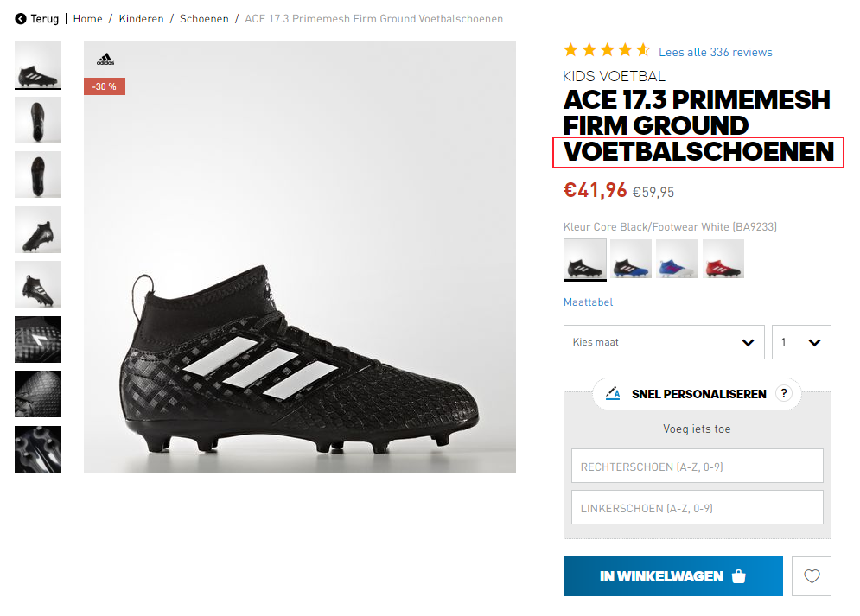Click the Home breadcrumb link
Image resolution: width=860 pixels, height=616 pixels.
(x=87, y=18)
